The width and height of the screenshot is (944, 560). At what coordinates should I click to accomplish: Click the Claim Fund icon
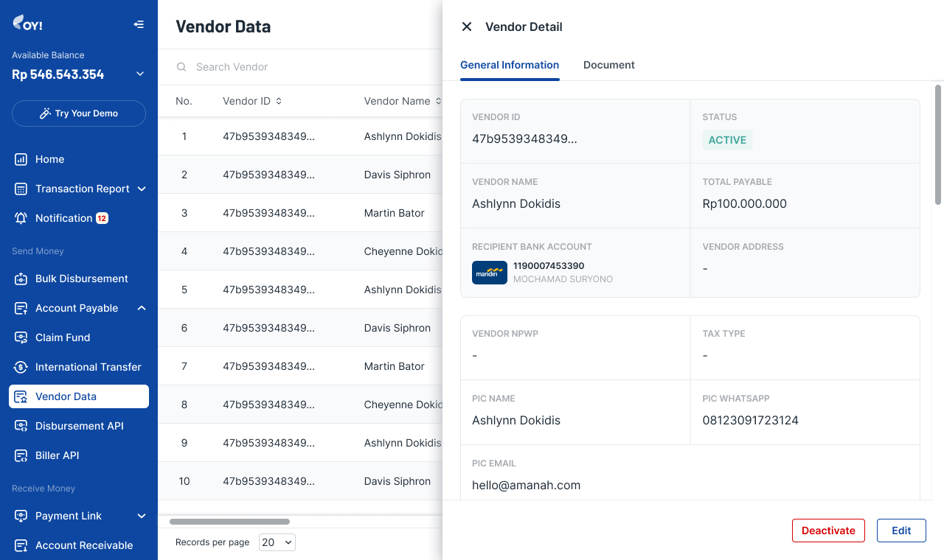pyautogui.click(x=21, y=337)
